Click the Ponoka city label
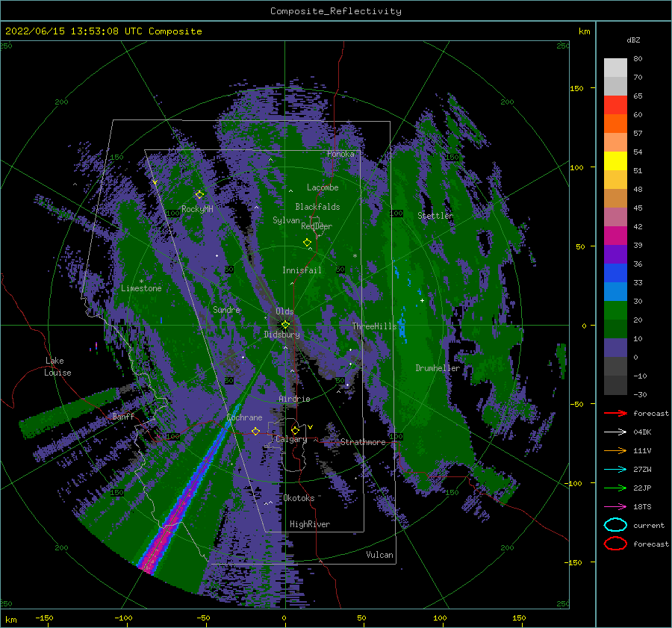 point(340,154)
